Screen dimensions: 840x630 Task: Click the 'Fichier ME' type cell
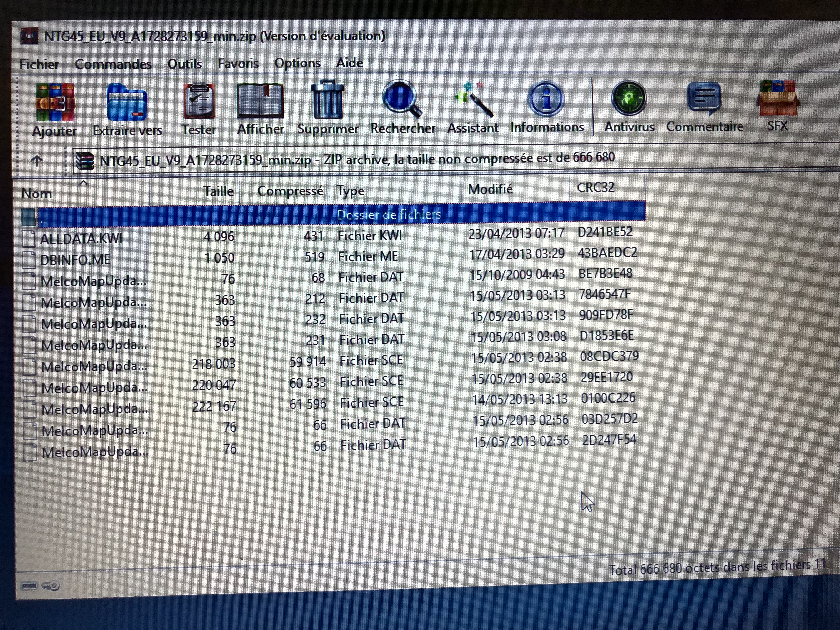pos(368,257)
